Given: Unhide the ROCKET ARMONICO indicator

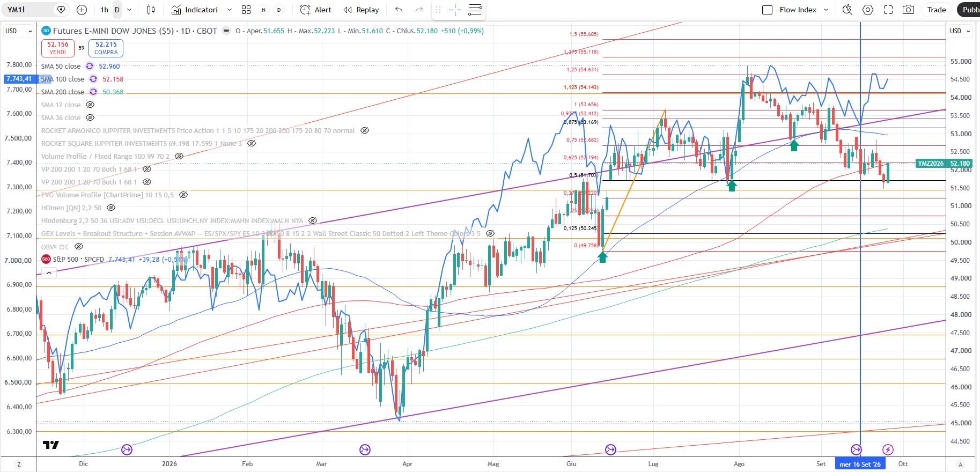Looking at the screenshot, I should (x=365, y=131).
